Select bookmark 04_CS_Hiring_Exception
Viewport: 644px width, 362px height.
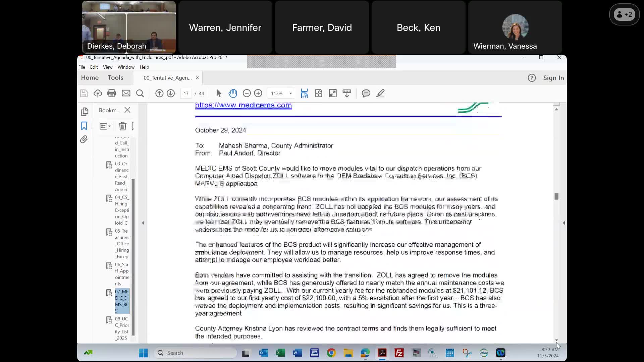[x=122, y=210]
